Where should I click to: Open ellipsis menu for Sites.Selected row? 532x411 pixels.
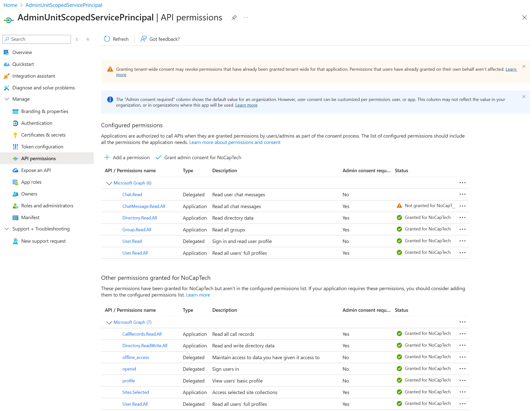pyautogui.click(x=463, y=392)
